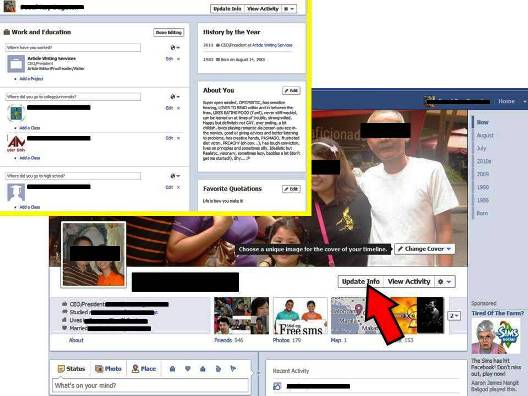The image size is (528, 396).
Task: Choose the Place composer option
Action: tap(144, 369)
